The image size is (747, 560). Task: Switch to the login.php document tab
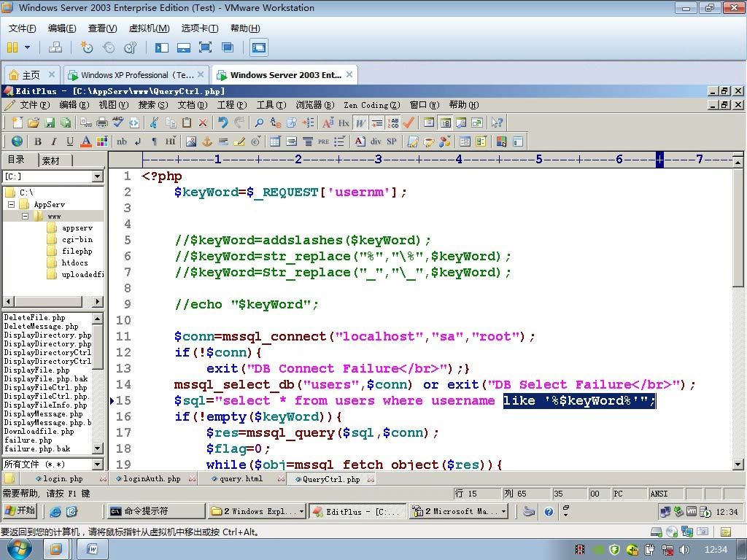pyautogui.click(x=63, y=478)
